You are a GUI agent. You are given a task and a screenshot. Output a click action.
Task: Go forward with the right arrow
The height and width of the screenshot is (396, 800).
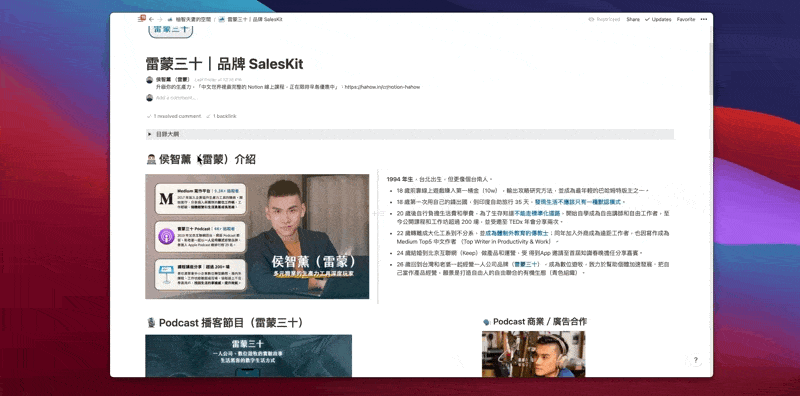click(x=160, y=19)
